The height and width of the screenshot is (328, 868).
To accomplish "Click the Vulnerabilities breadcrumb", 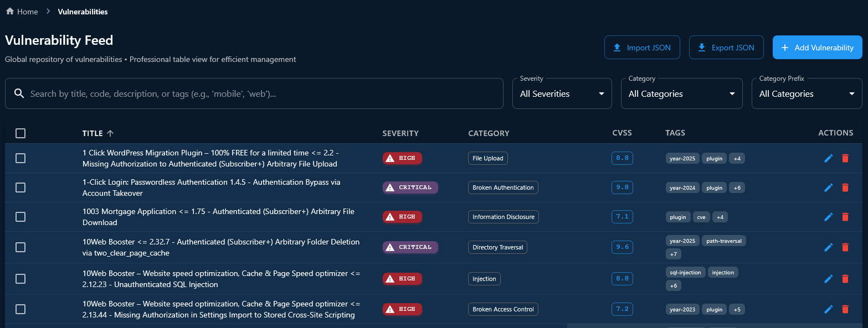I will point(83,11).
